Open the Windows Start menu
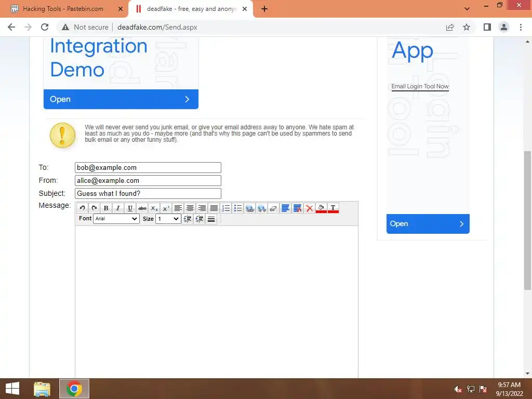 12,389
